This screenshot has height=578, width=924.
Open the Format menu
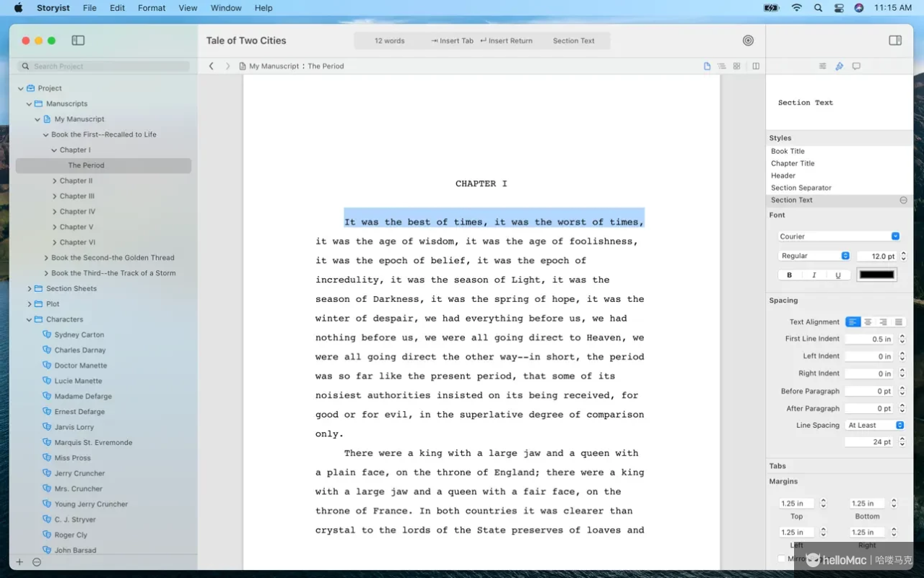pyautogui.click(x=152, y=8)
